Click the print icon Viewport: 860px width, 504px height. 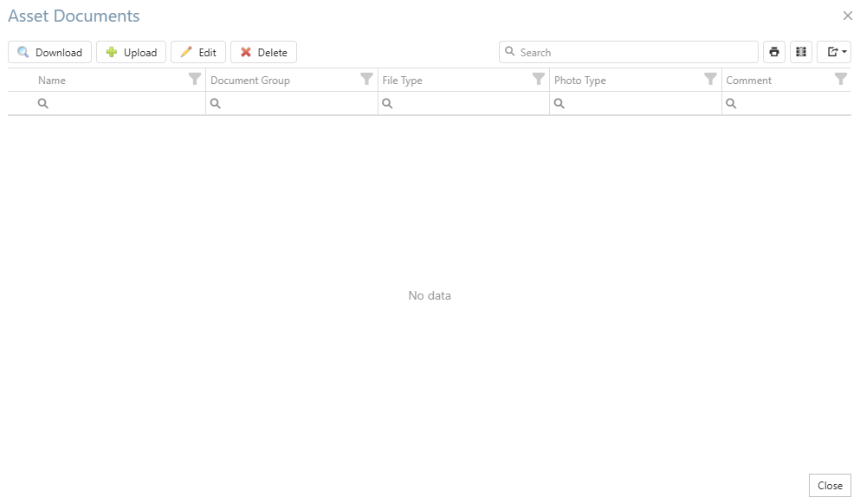point(774,52)
